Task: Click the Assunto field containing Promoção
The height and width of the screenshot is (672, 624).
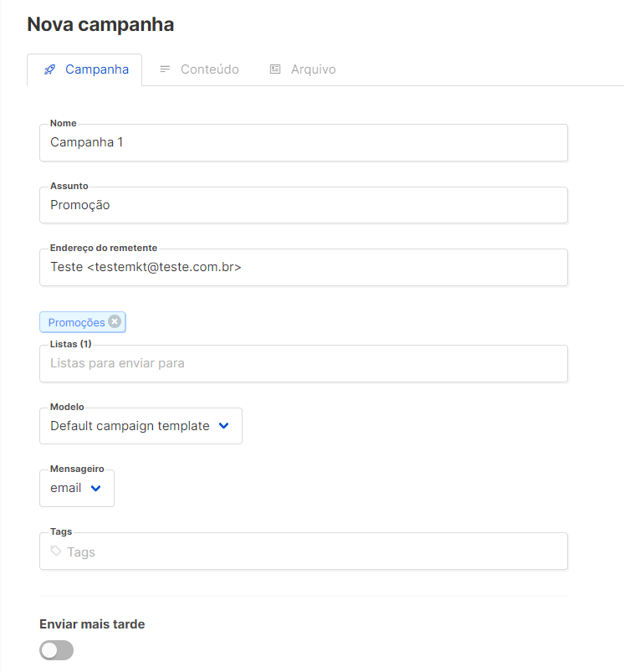Action: click(x=304, y=205)
